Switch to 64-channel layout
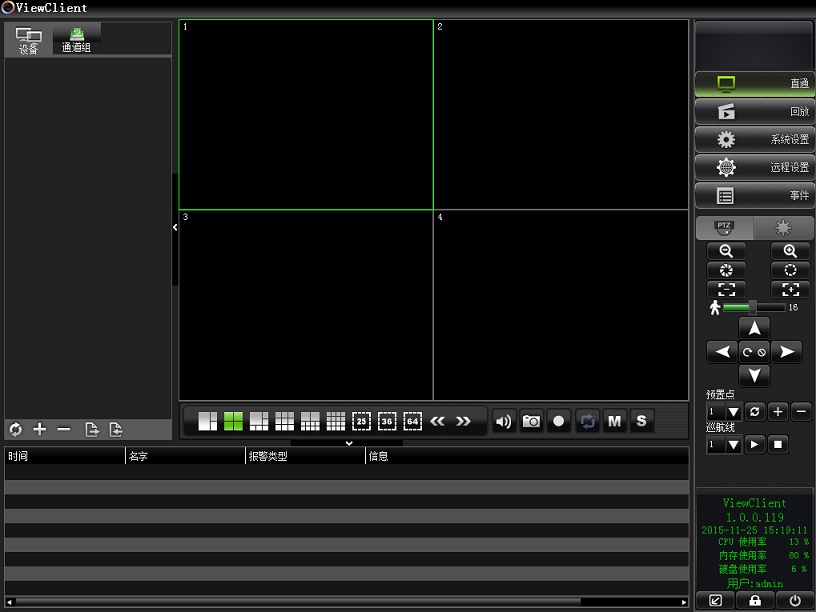The image size is (816, 612). click(x=413, y=422)
